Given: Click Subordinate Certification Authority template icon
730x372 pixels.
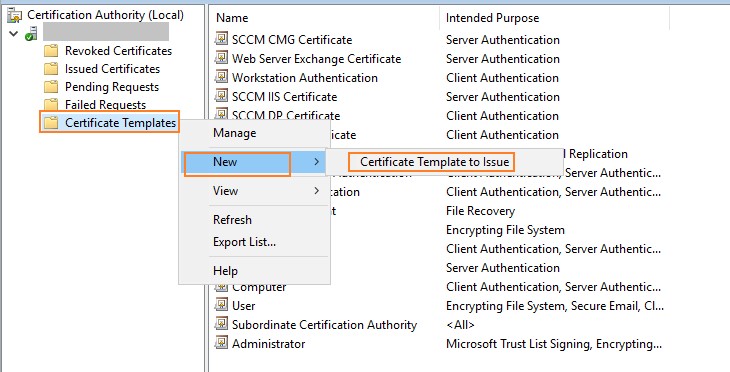Looking at the screenshot, I should [221, 325].
